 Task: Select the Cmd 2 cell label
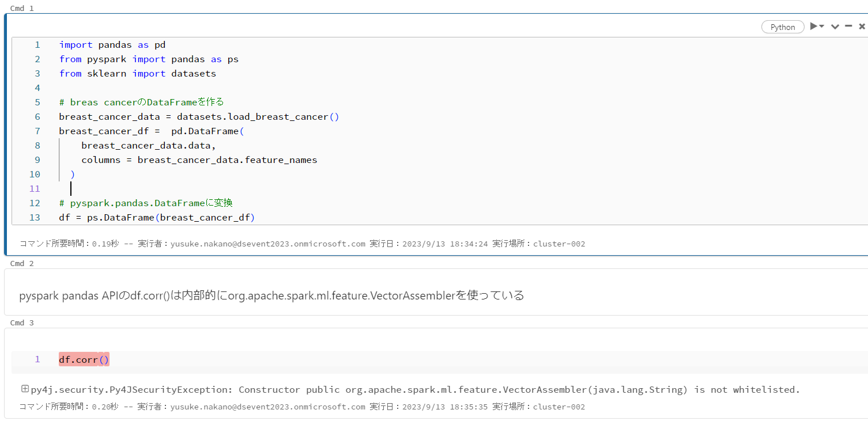[22, 263]
